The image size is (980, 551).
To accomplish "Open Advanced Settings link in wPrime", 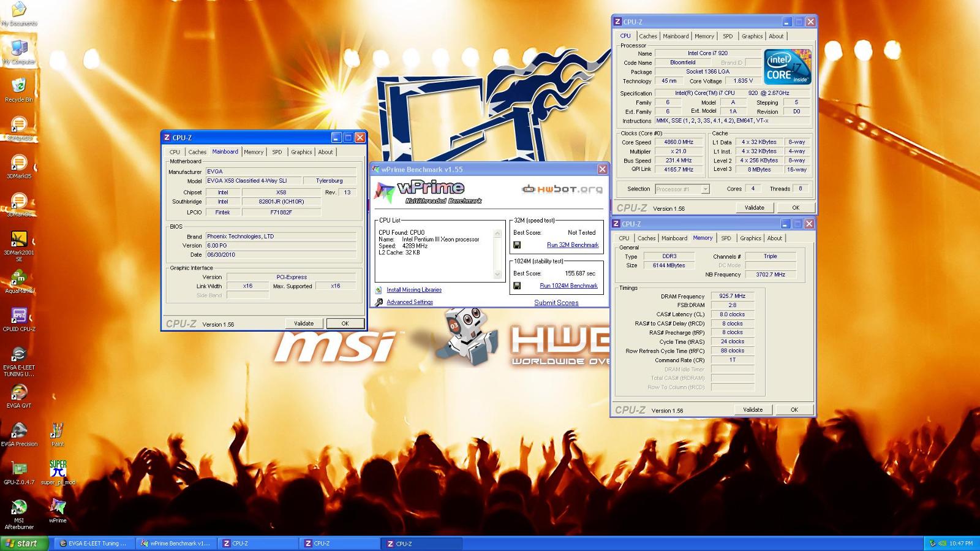I will coord(410,302).
